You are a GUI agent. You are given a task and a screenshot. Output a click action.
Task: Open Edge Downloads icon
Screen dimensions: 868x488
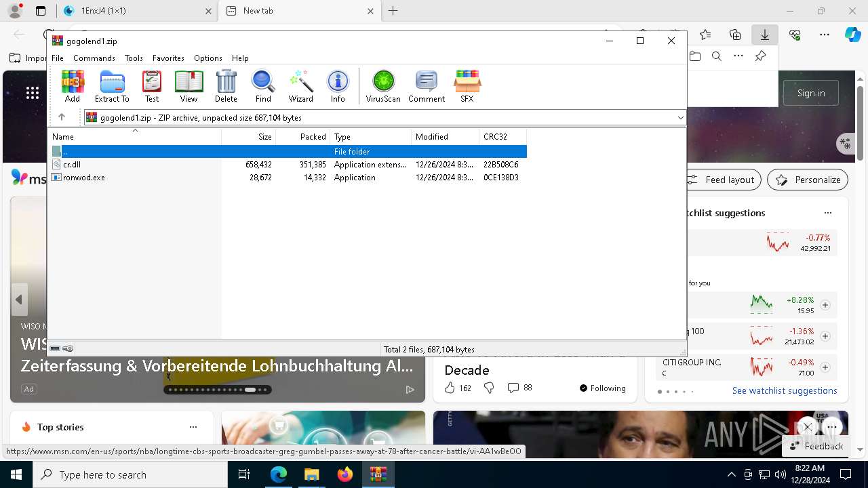765,35
